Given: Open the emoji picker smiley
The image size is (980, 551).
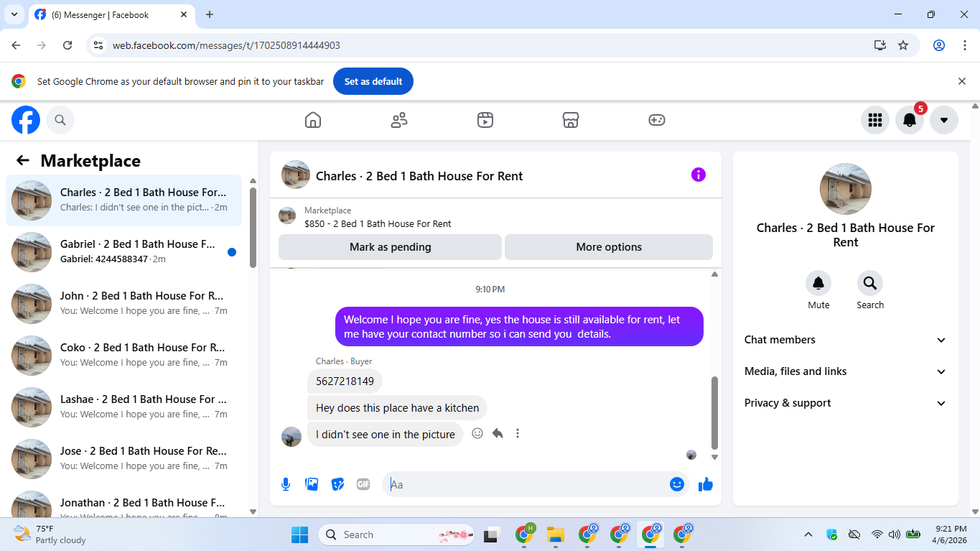Looking at the screenshot, I should pyautogui.click(x=676, y=484).
